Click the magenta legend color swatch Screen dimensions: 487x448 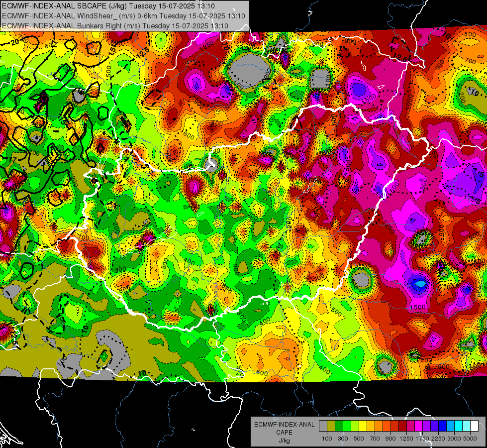pyautogui.click(x=418, y=426)
